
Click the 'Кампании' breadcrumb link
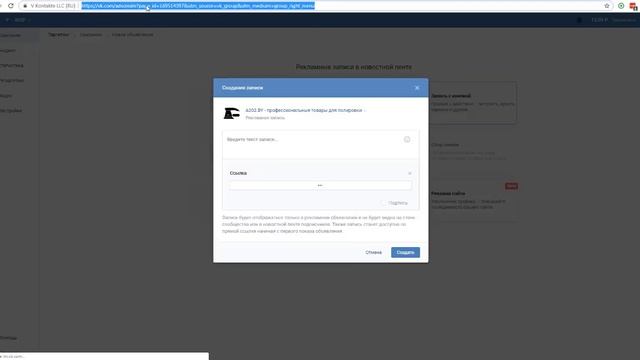coord(91,35)
